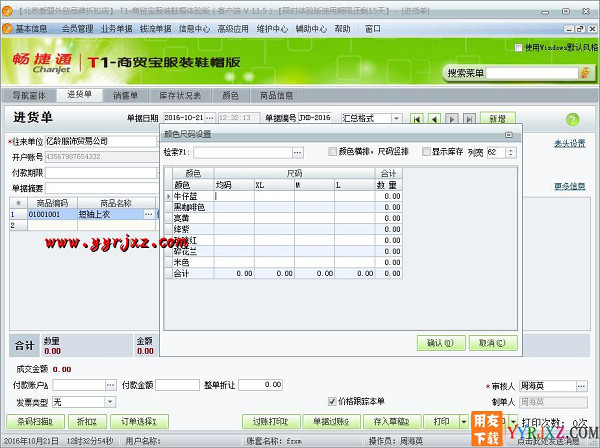Click 存入草稿 button
The width and height of the screenshot is (600, 448).
(391, 422)
